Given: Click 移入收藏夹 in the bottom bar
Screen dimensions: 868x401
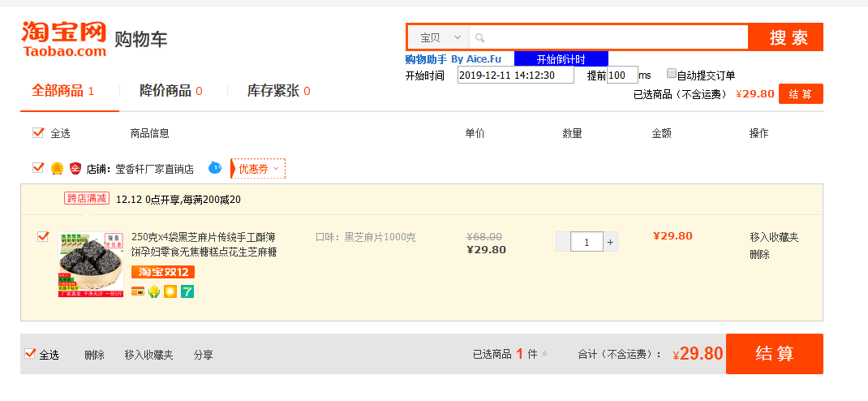Looking at the screenshot, I should (148, 355).
